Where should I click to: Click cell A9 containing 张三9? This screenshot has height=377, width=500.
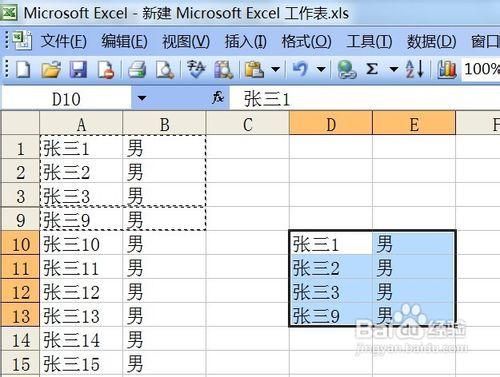[81, 220]
